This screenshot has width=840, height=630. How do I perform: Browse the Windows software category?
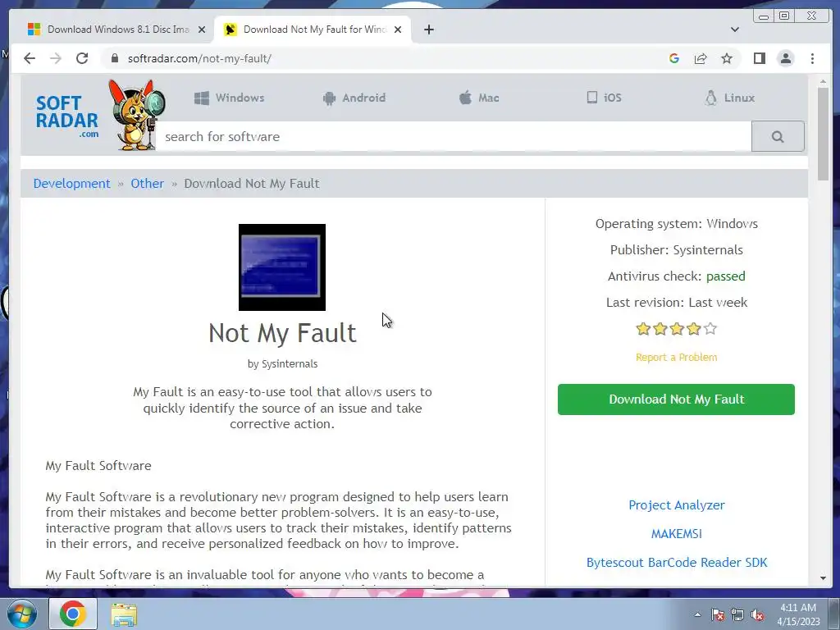[x=229, y=98]
